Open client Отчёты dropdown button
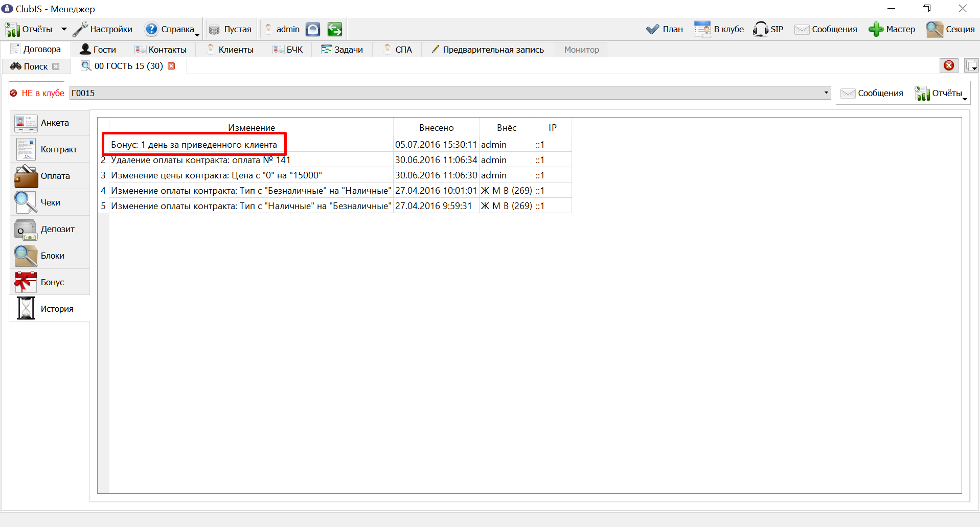The image size is (980, 527). (940, 93)
